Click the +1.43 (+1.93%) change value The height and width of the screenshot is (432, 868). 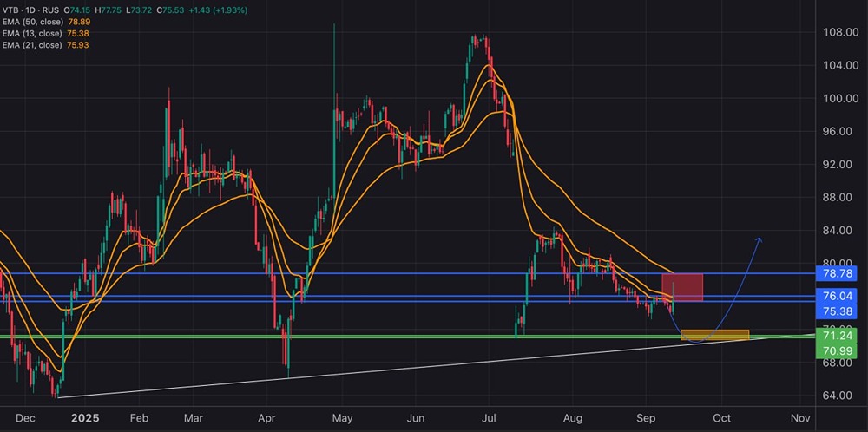pos(220,10)
